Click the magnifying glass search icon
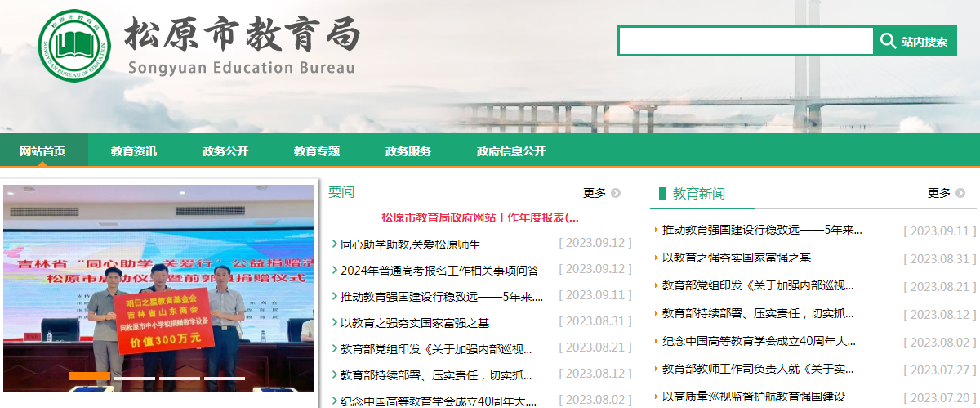The image size is (980, 408). pos(888,41)
